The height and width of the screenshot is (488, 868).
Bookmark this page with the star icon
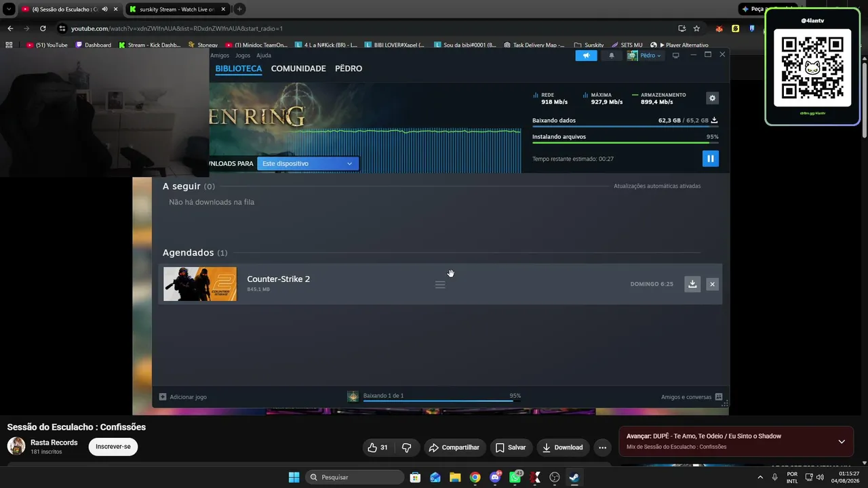point(696,28)
